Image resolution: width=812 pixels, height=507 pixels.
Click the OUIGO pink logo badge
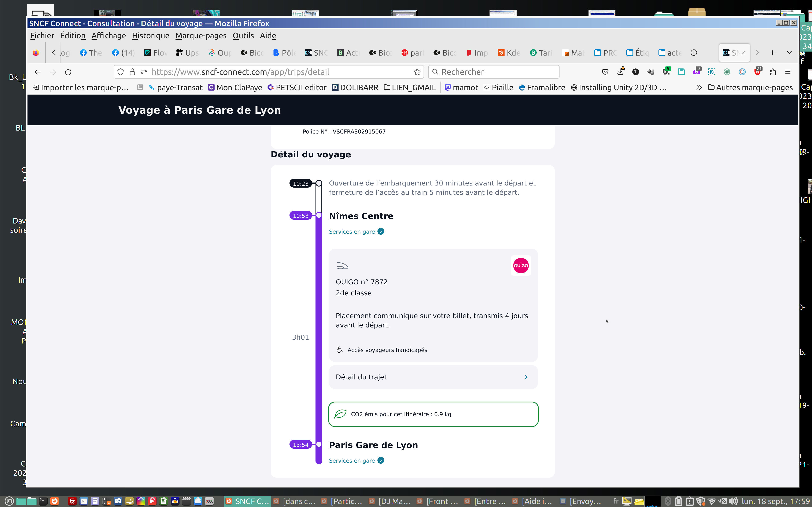pyautogui.click(x=521, y=266)
